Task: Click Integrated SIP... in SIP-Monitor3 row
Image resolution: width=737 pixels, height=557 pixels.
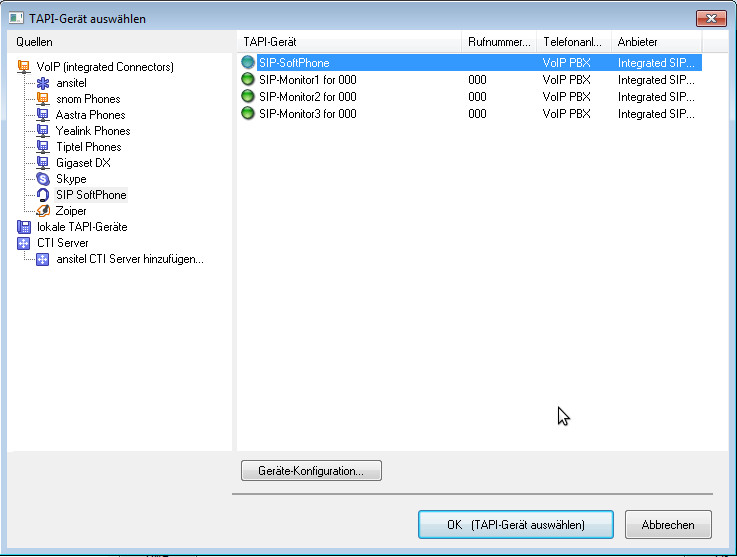Action: click(656, 114)
